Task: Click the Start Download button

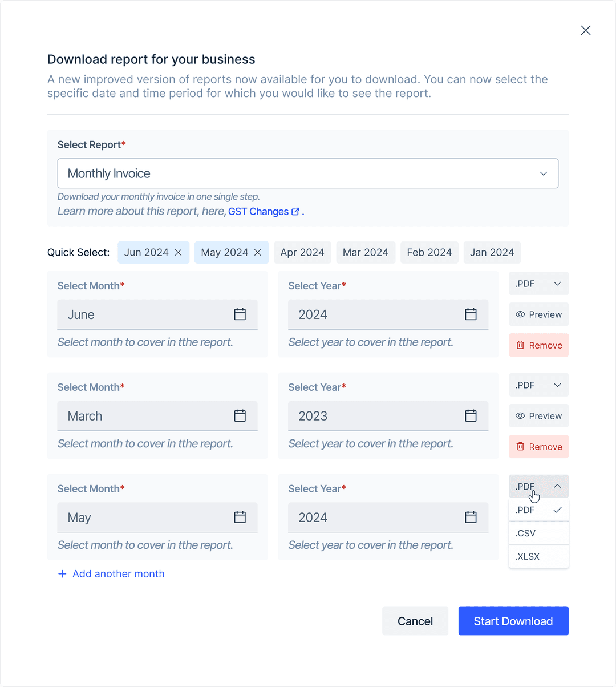Action: pyautogui.click(x=513, y=621)
